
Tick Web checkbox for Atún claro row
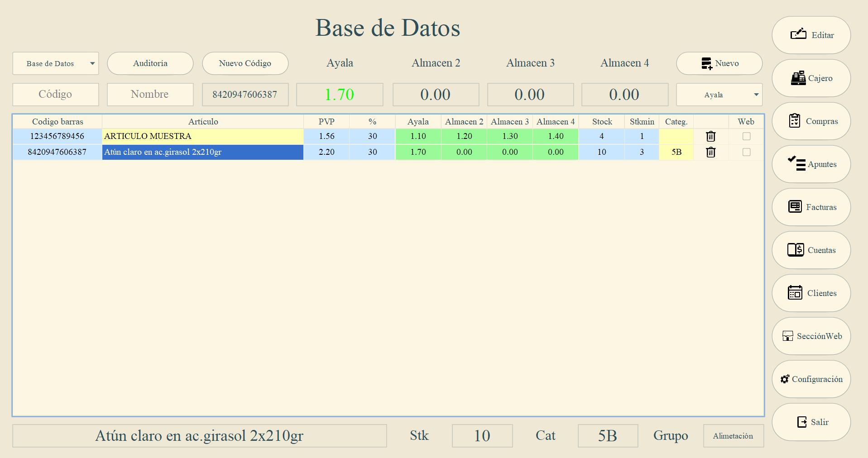pyautogui.click(x=747, y=152)
